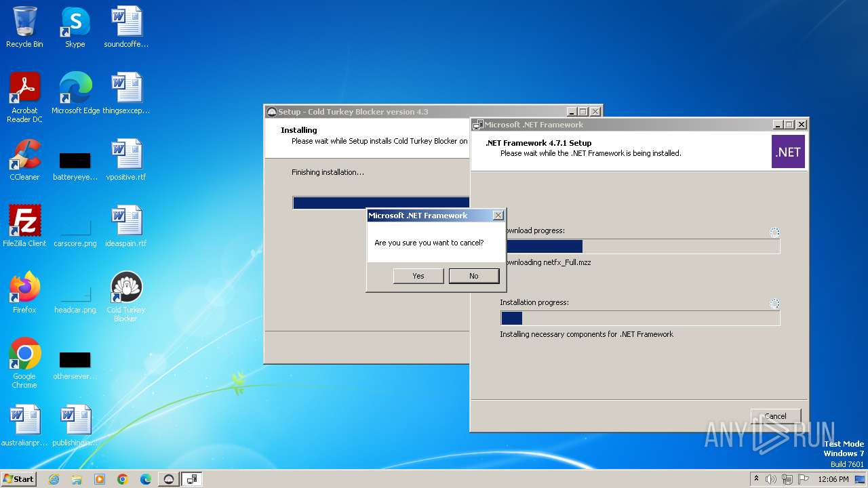Select the Firefox desktop shortcut
Screen dimensions: 868x488
pos(24,293)
